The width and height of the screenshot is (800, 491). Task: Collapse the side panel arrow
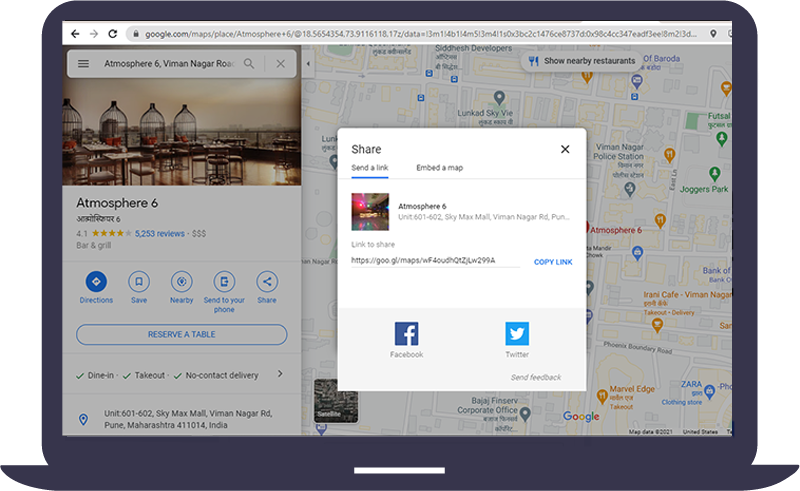coord(308,64)
